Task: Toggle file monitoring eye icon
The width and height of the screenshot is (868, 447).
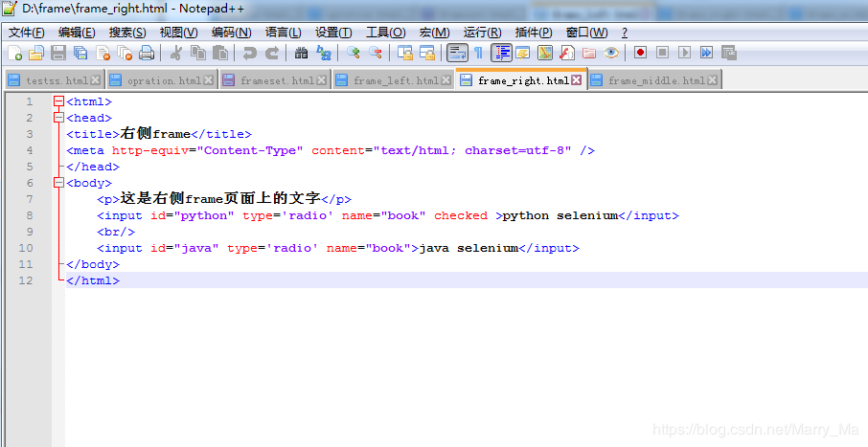Action: (x=611, y=53)
